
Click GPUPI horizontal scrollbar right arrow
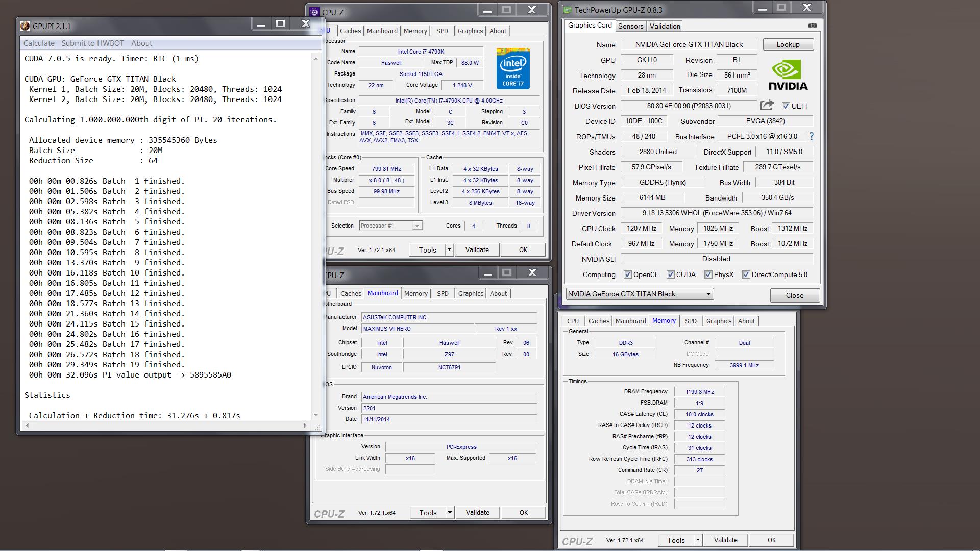[x=305, y=425]
